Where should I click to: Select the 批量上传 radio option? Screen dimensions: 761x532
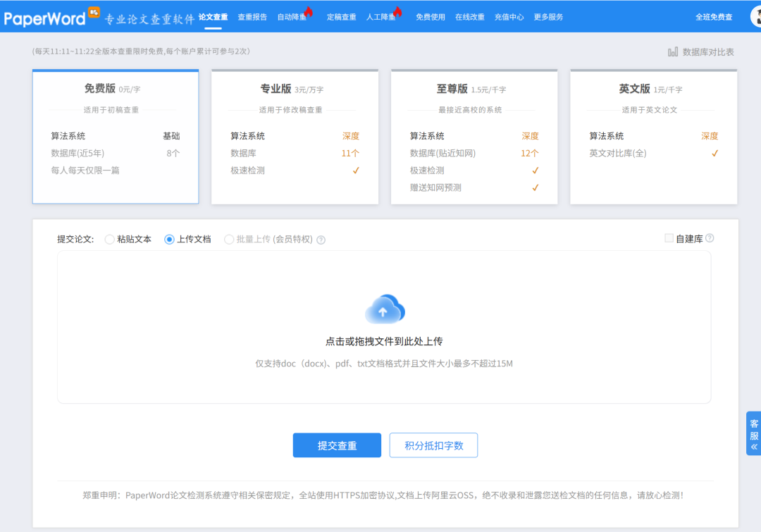pos(229,240)
